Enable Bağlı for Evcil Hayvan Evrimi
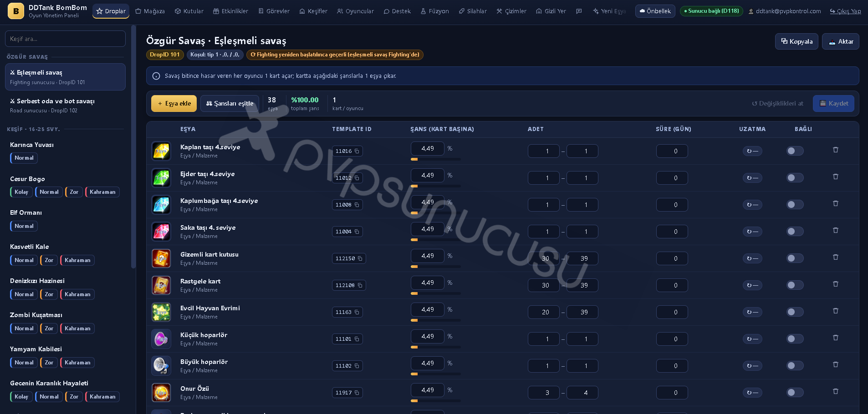This screenshot has height=414, width=868. point(795,312)
